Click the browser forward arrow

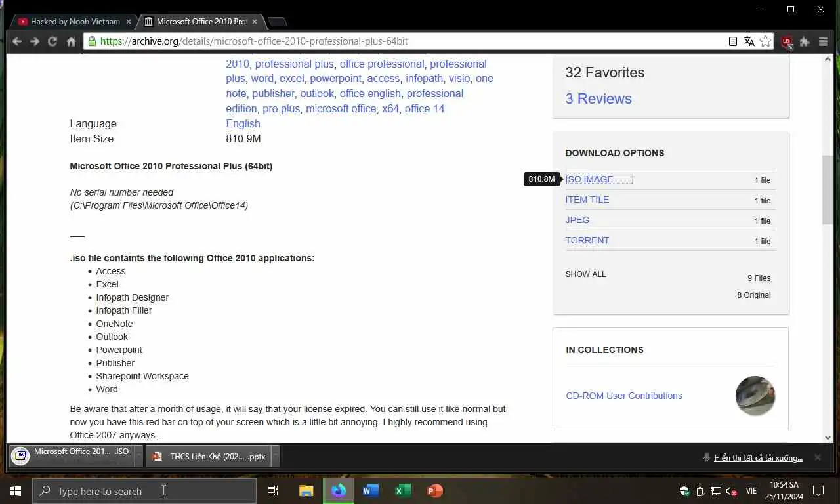tap(35, 41)
